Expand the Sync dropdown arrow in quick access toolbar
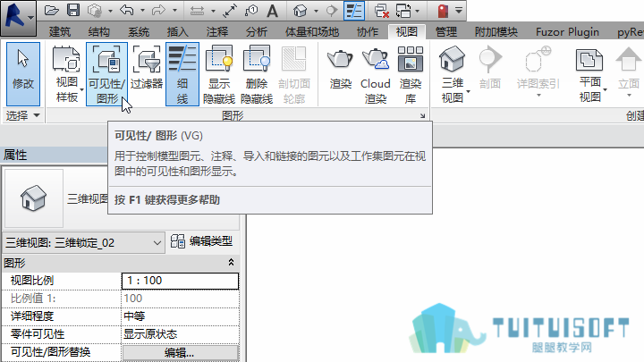 coord(110,11)
